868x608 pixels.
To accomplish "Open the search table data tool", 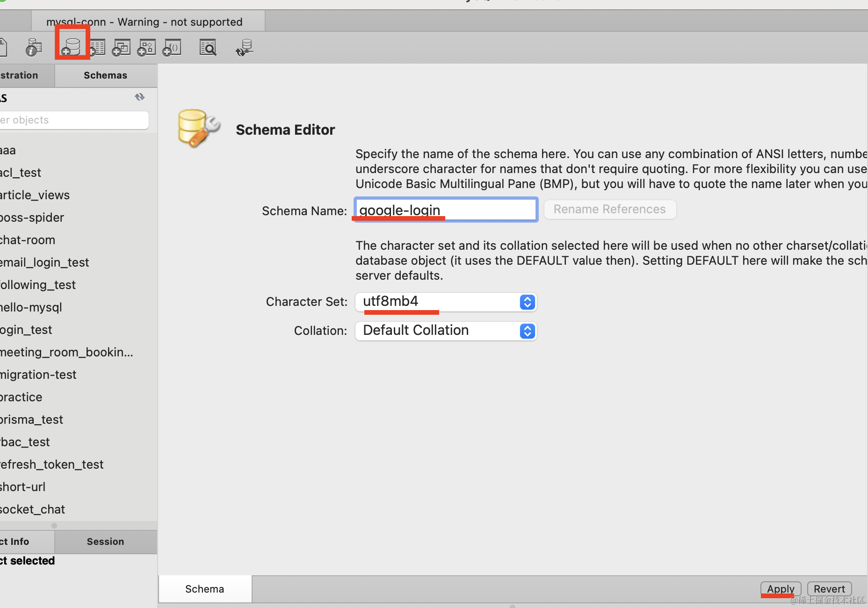I will point(208,47).
